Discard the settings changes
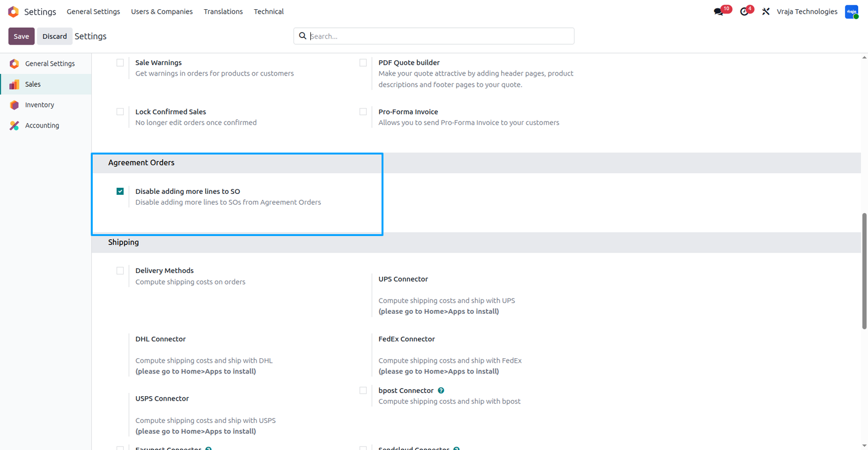The image size is (868, 450). (x=55, y=36)
